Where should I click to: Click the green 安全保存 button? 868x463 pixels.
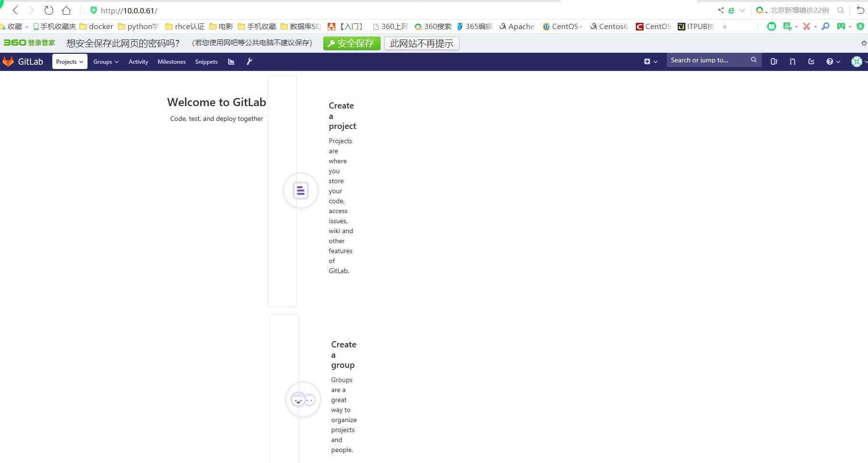point(351,43)
